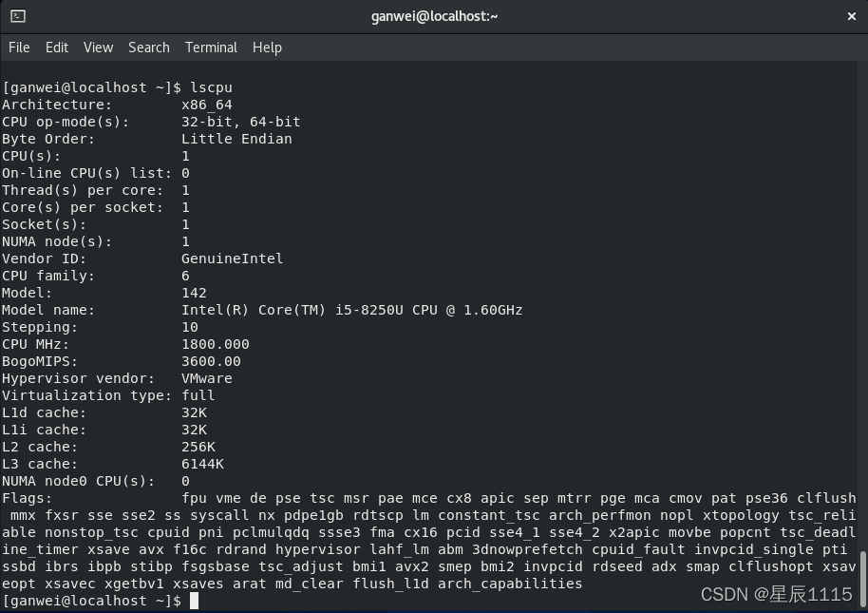Screen dimensions: 868x613
Task: Click the 'full' virtualization type value
Action: coord(198,395)
